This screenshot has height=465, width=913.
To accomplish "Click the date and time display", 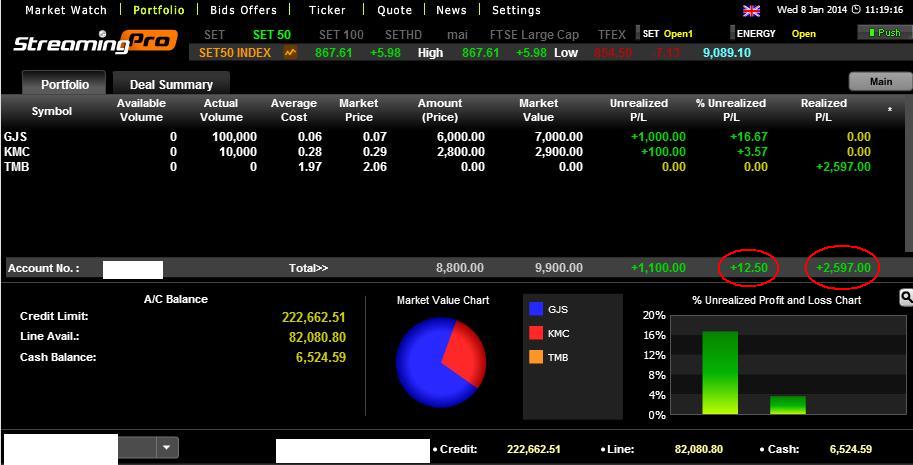I will pyautogui.click(x=840, y=10).
